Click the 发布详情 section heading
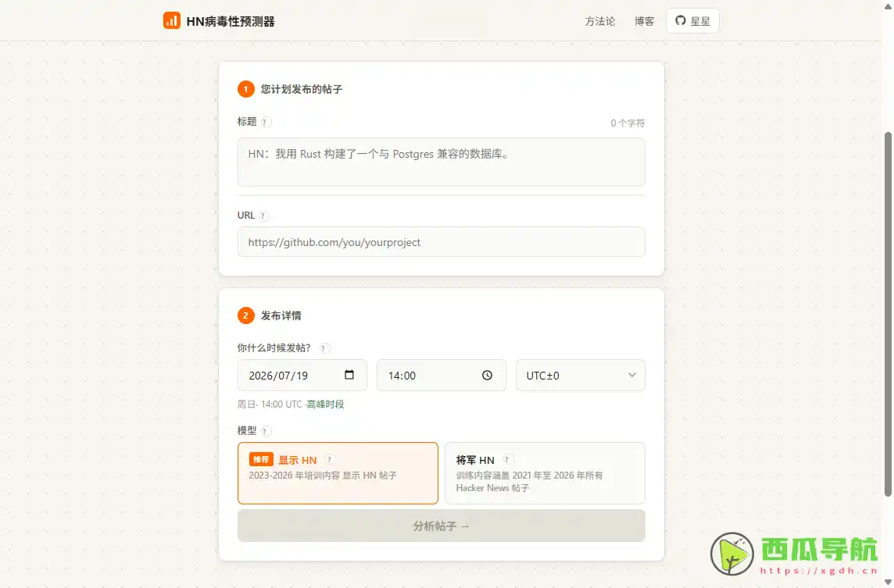The image size is (894, 588). coord(281,315)
